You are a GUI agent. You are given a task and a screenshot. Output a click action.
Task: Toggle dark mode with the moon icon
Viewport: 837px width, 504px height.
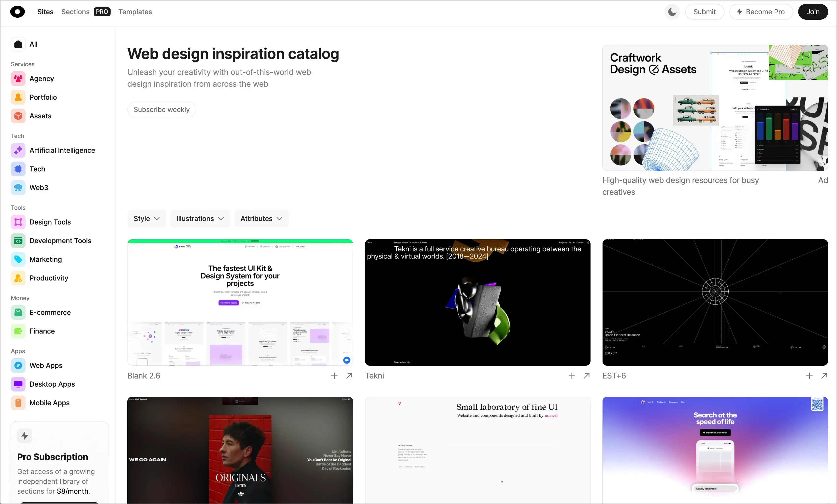coord(672,12)
